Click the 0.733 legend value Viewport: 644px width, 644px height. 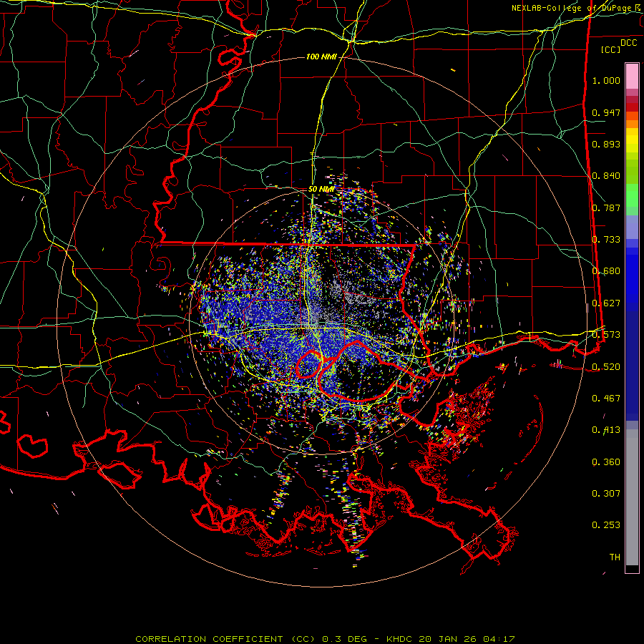606,240
